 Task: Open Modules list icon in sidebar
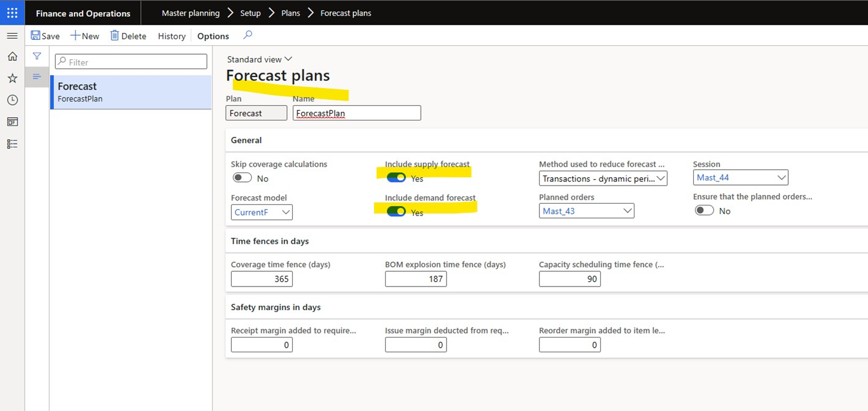point(12,144)
